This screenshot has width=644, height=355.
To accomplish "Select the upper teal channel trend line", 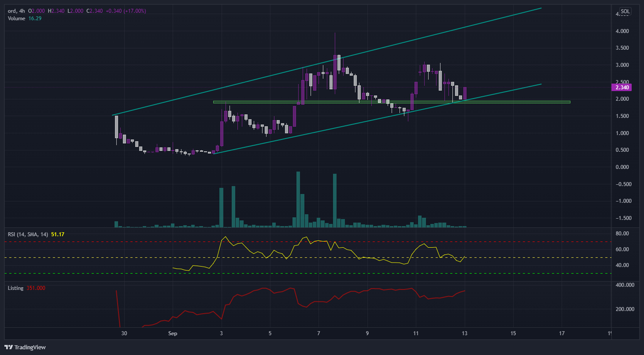I will click(327, 62).
